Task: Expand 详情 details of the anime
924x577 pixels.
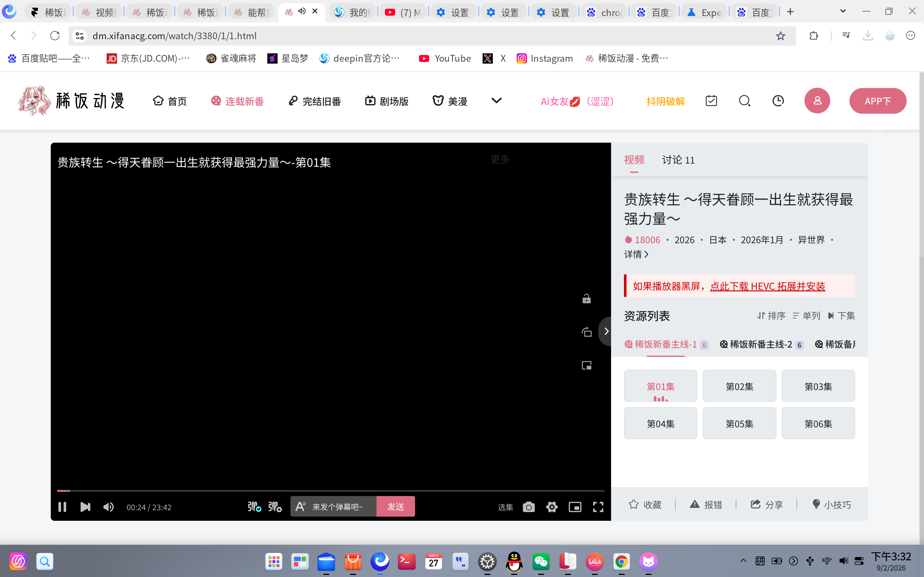Action: [x=636, y=254]
